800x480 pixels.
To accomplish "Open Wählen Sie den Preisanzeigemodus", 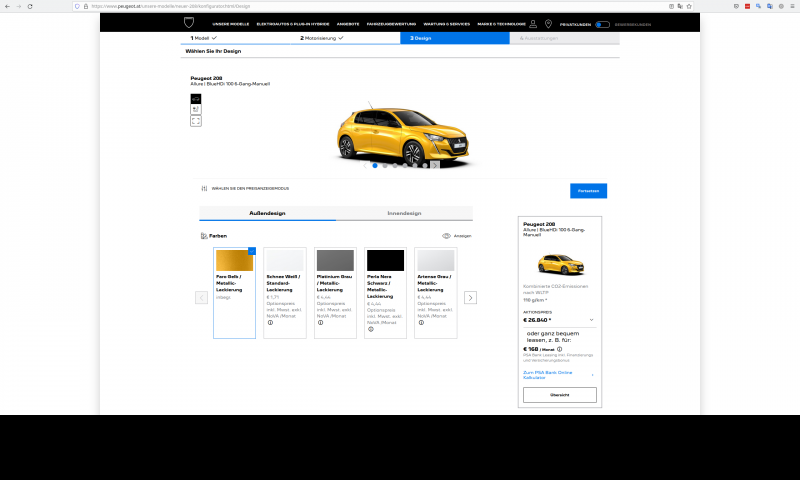I will pos(250,188).
